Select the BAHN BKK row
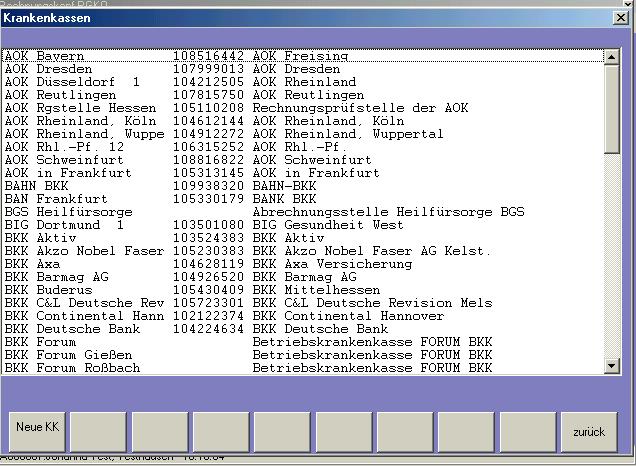The image size is (636, 466). [x=303, y=186]
